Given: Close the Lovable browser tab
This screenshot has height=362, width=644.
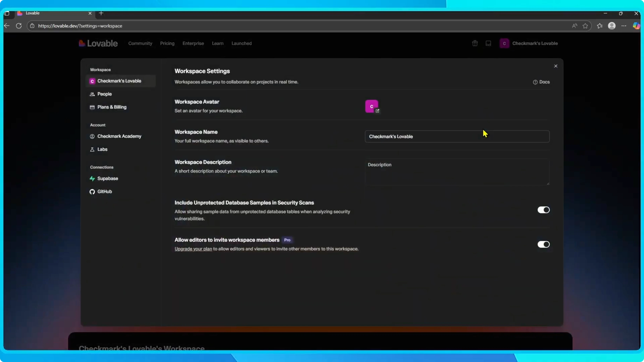Looking at the screenshot, I should pos(90,13).
